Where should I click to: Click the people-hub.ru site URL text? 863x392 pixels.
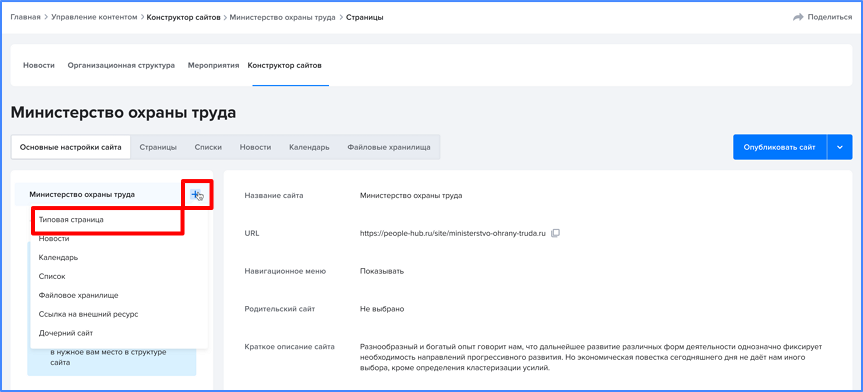tap(453, 233)
